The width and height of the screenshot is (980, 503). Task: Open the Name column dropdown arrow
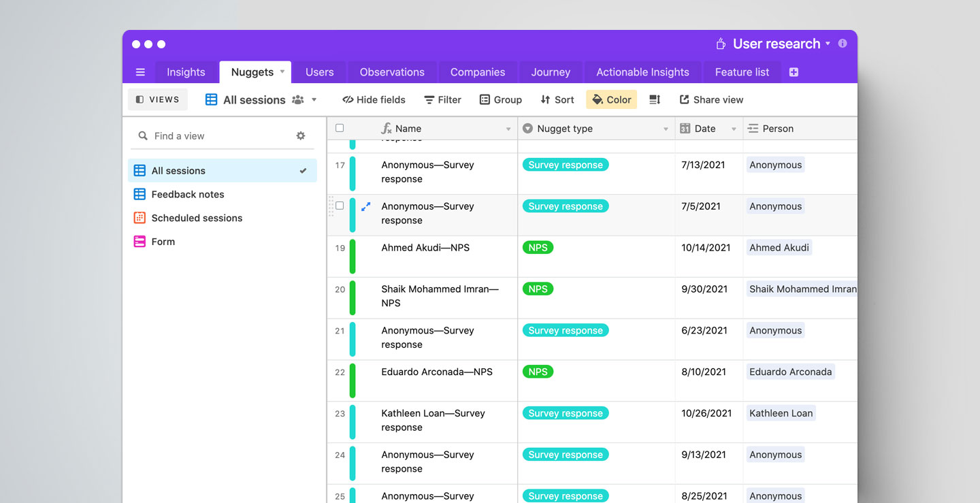(x=508, y=129)
